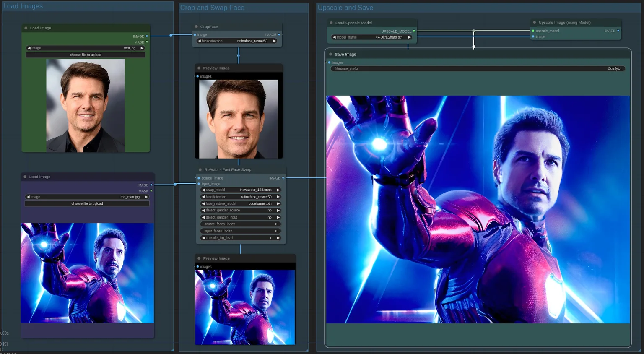Click the images input port of the cropped-face Preview Image
The width and height of the screenshot is (644, 354).
(x=198, y=77)
